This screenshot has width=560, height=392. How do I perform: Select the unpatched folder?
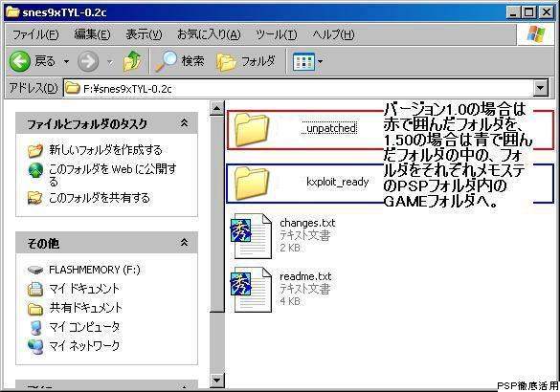298,129
